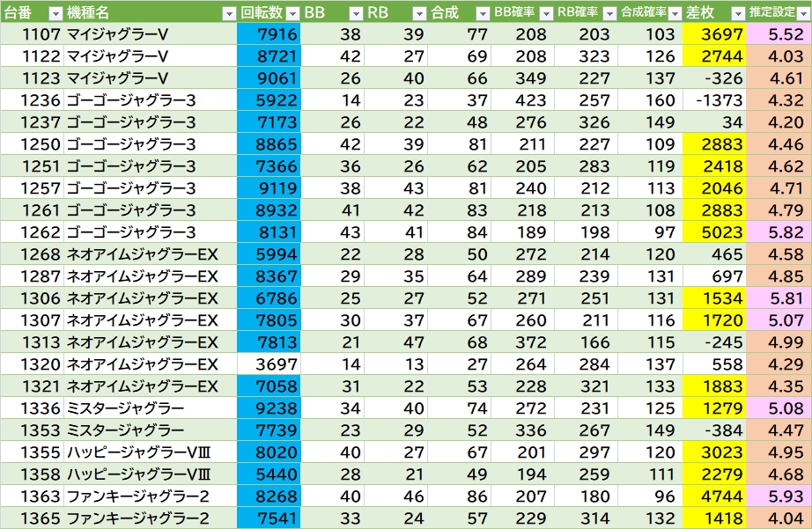Click the RB column filter arrow
Screen dimensions: 812x529
(419, 13)
